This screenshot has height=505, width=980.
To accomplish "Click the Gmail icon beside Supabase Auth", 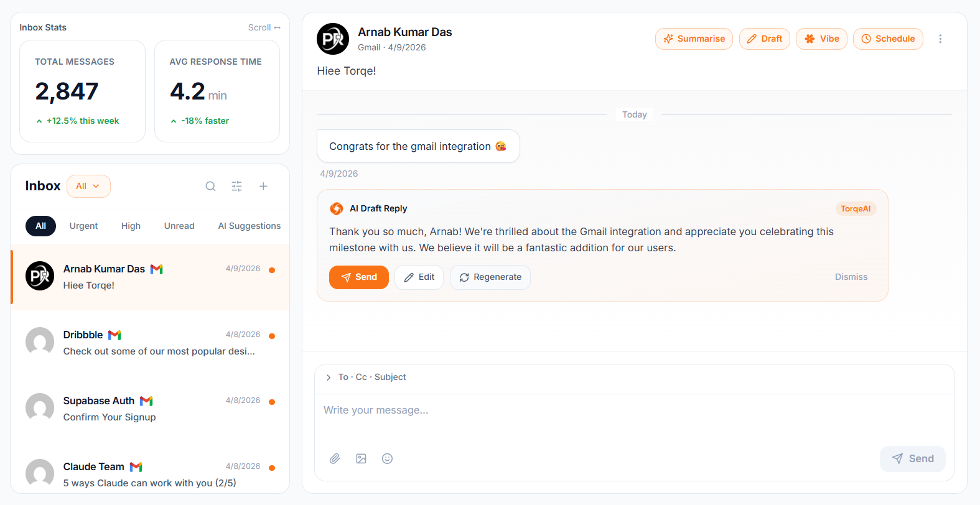I will pos(146,401).
